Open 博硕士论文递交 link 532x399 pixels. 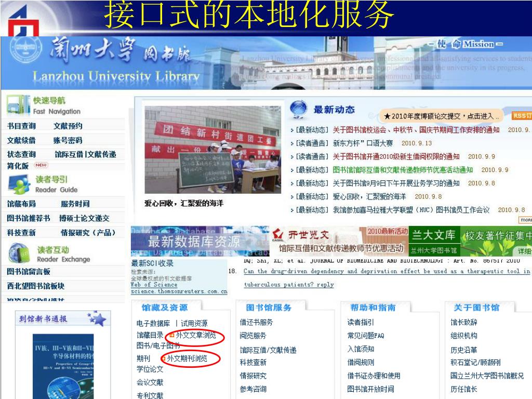[84, 218]
